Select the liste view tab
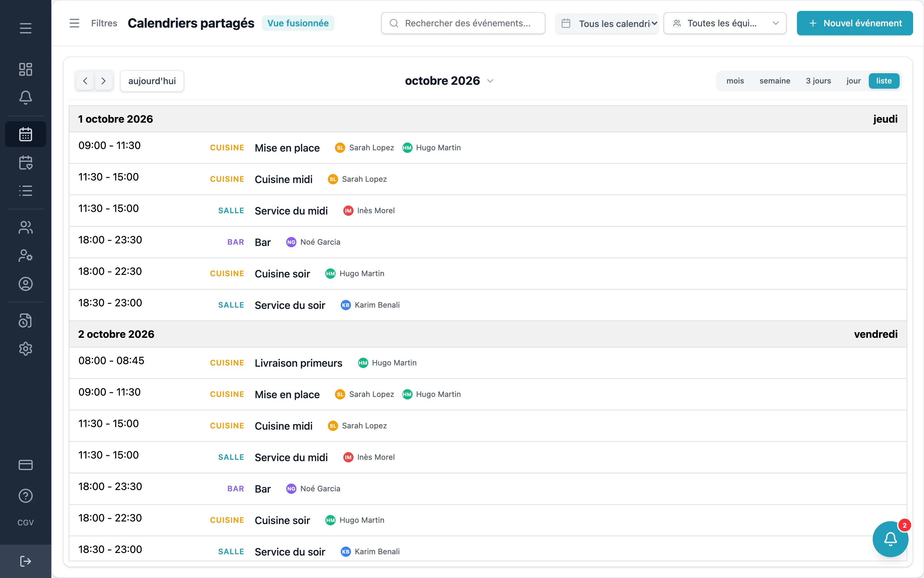 click(884, 81)
